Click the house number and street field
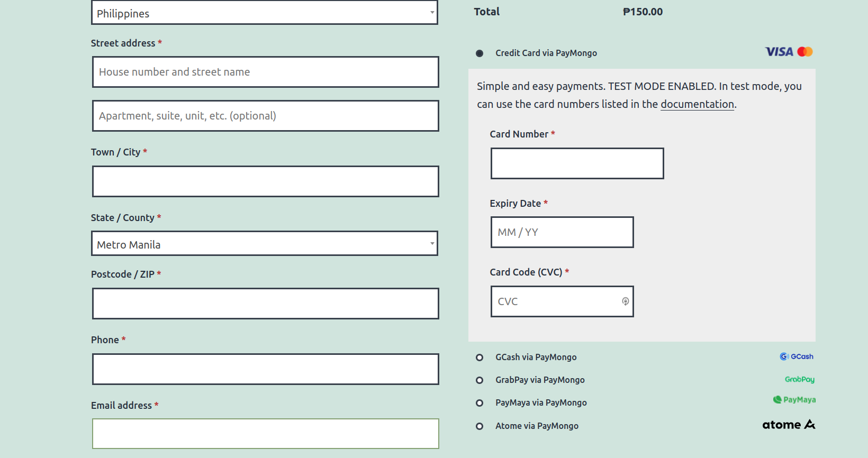Viewport: 868px width, 458px height. click(266, 72)
